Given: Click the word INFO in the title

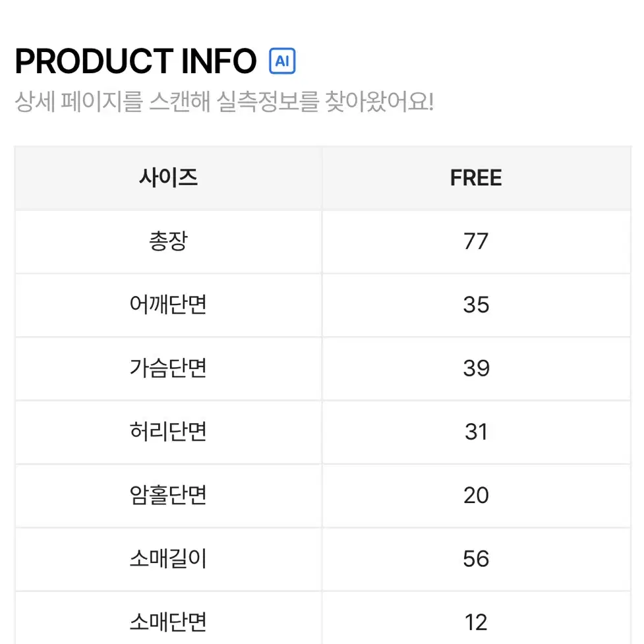Looking at the screenshot, I should pos(219,61).
